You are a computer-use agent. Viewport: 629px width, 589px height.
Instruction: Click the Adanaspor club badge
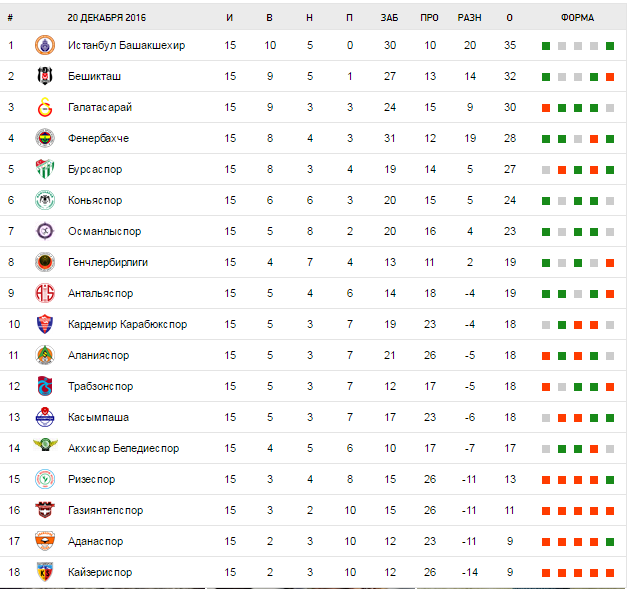click(44, 541)
